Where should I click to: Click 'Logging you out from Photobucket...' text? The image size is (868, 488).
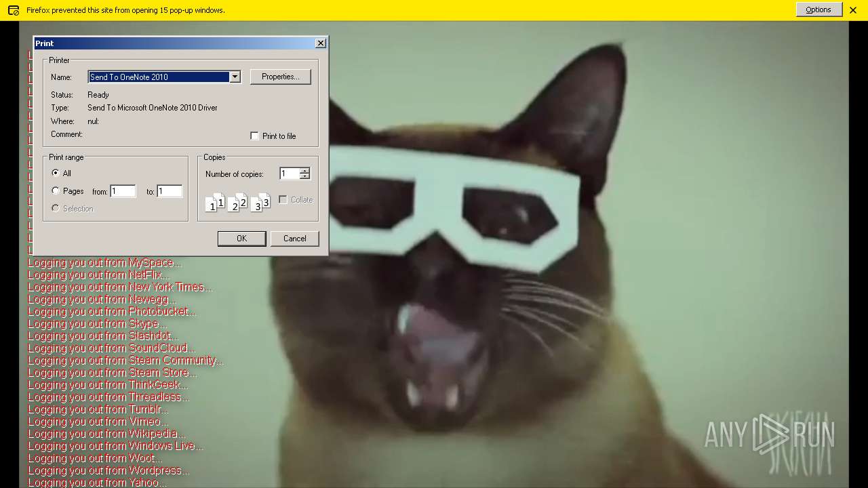pyautogui.click(x=112, y=311)
